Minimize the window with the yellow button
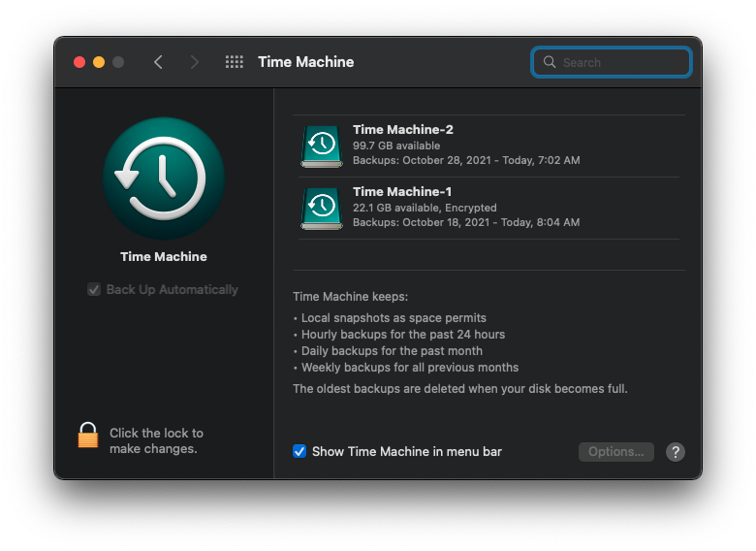 coord(99,62)
